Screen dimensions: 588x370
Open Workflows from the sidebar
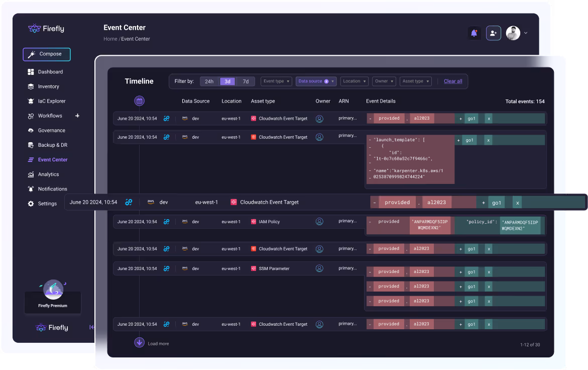coord(50,116)
